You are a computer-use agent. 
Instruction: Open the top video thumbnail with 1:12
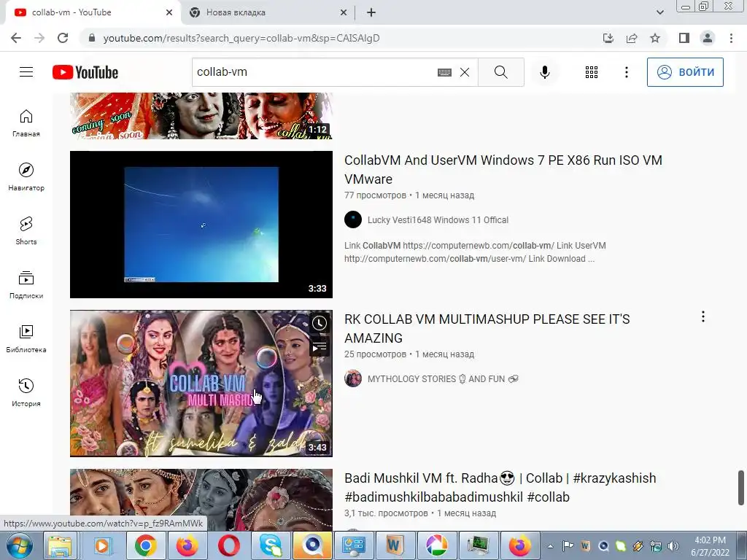[201, 116]
